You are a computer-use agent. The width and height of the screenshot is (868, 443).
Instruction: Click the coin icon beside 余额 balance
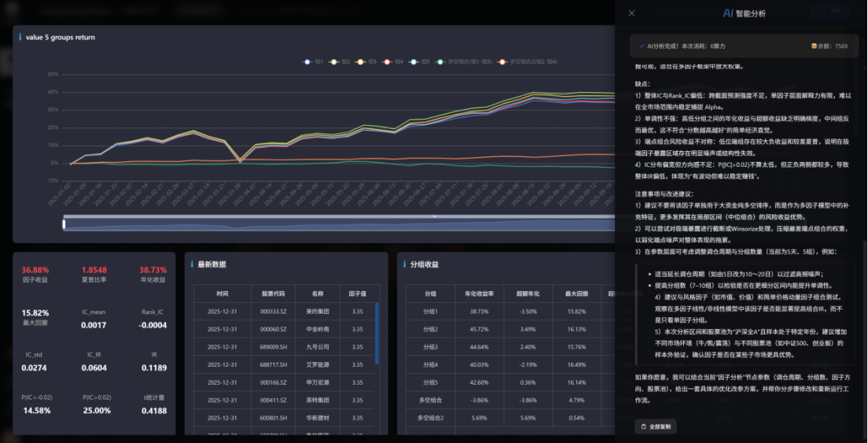(x=814, y=46)
